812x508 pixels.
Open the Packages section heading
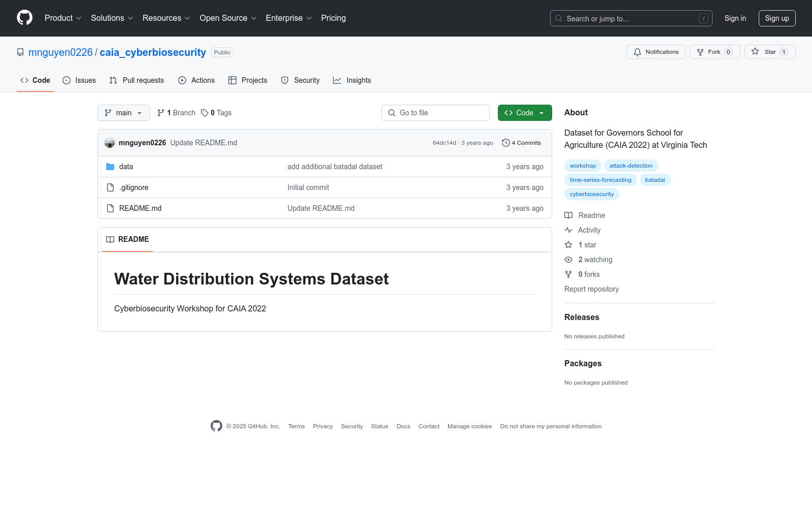pyautogui.click(x=583, y=363)
